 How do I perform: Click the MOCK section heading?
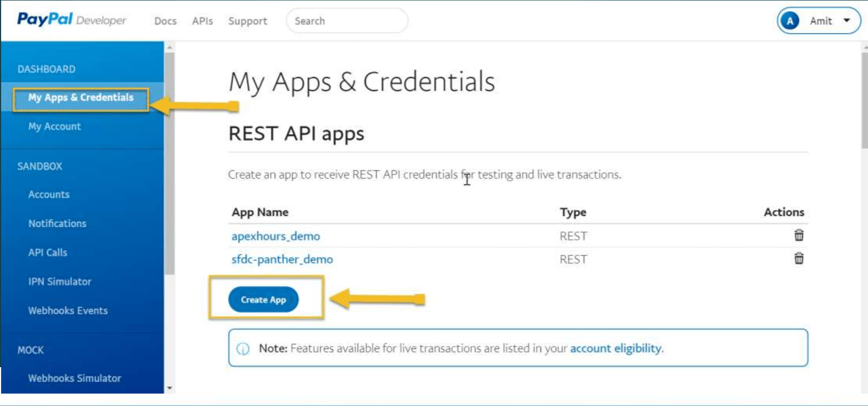pyautogui.click(x=31, y=350)
